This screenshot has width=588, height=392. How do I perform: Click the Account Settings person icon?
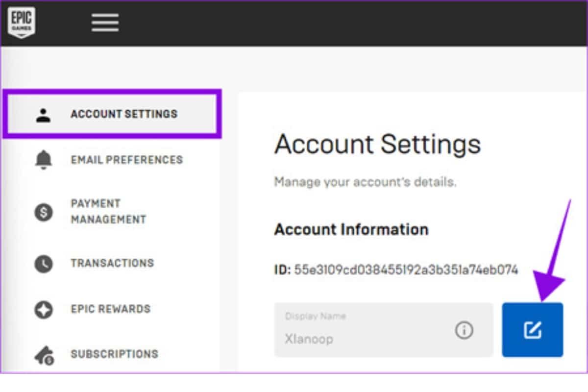tap(44, 115)
